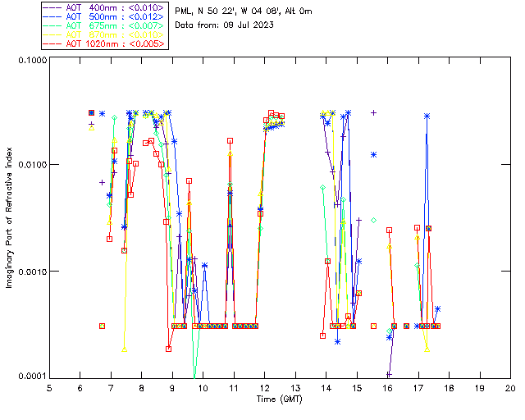Screen dimensions: 525x420
Task: Click the x-axis tick label 20
Action: coord(510,388)
